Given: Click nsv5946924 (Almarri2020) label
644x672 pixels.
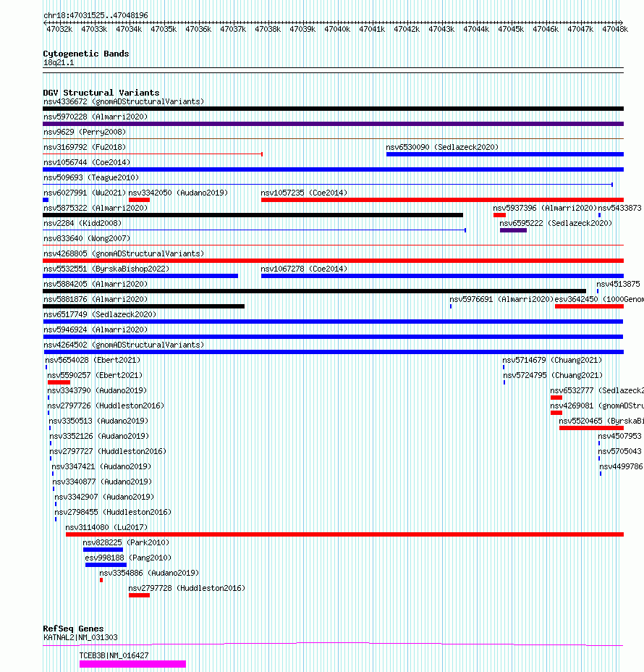Looking at the screenshot, I should (96, 329).
